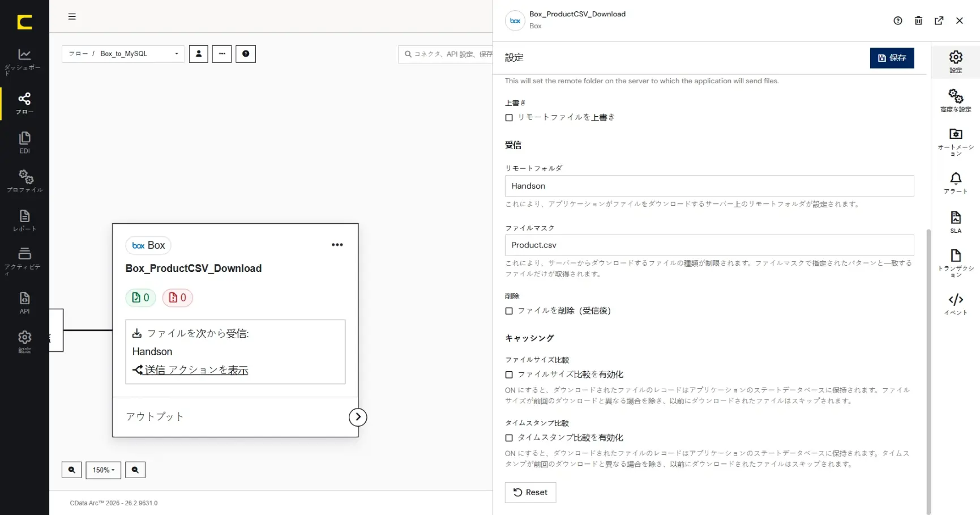Switch to the トランザクション tab
This screenshot has width=980, height=515.
point(956,263)
